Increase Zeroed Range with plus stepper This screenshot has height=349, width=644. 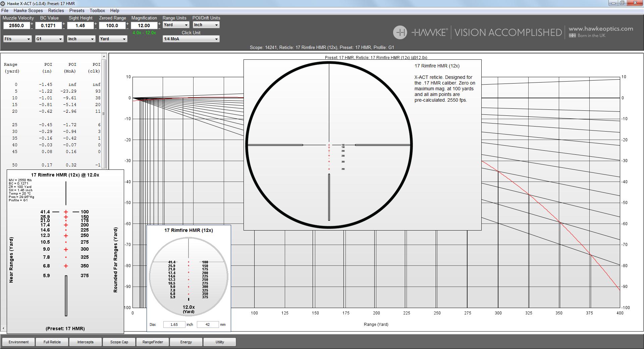(127, 24)
